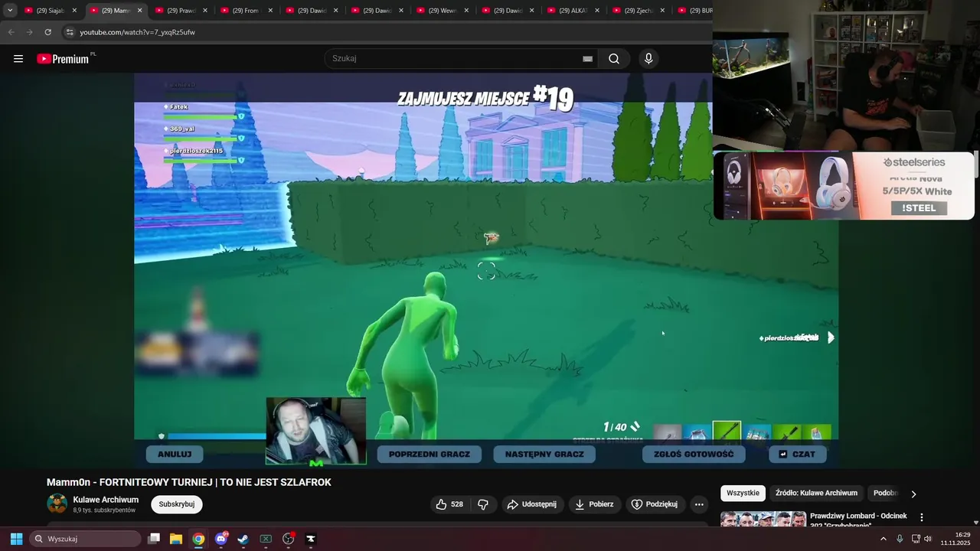Open the Kulawe Archiwum channel avatar
Image resolution: width=980 pixels, height=551 pixels.
click(x=57, y=504)
